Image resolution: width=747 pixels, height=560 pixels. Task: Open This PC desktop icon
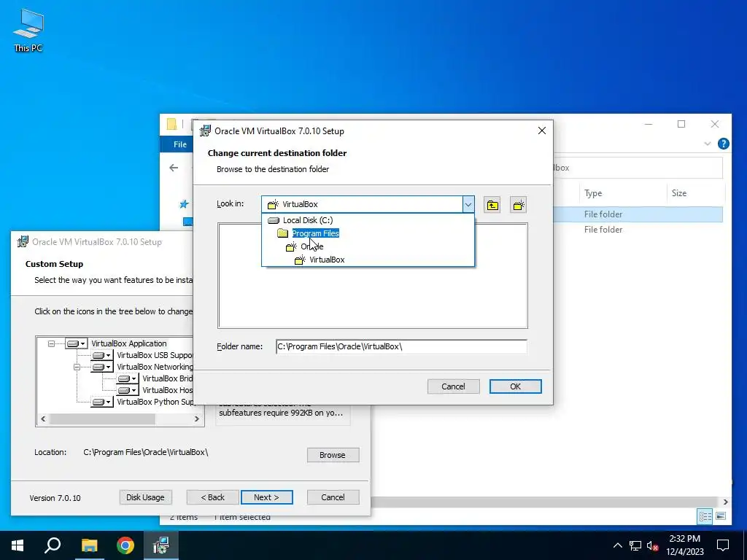tap(28, 30)
